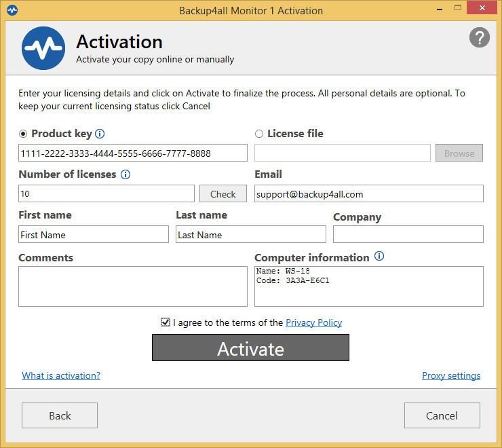Focus the First name input field
The image size is (502, 448).
point(94,234)
